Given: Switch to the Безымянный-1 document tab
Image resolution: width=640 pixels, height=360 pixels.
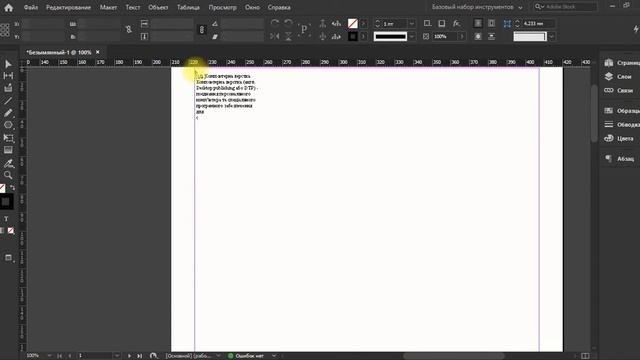Looking at the screenshot, I should [58, 52].
